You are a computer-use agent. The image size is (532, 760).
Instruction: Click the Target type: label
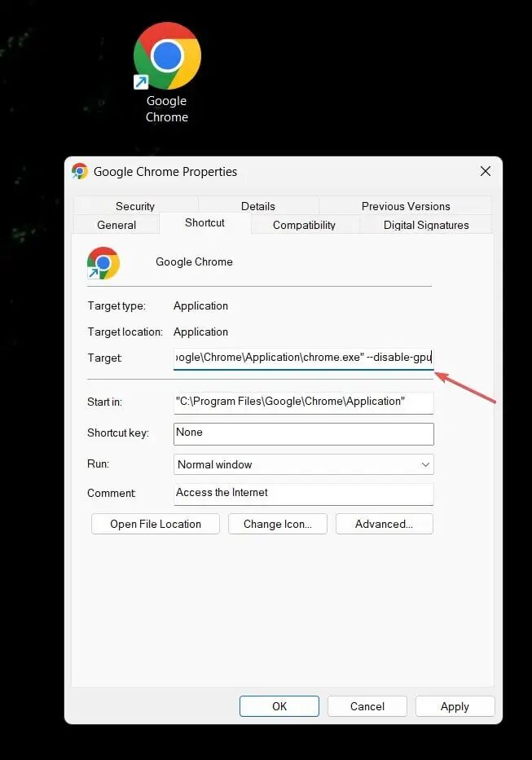click(117, 305)
